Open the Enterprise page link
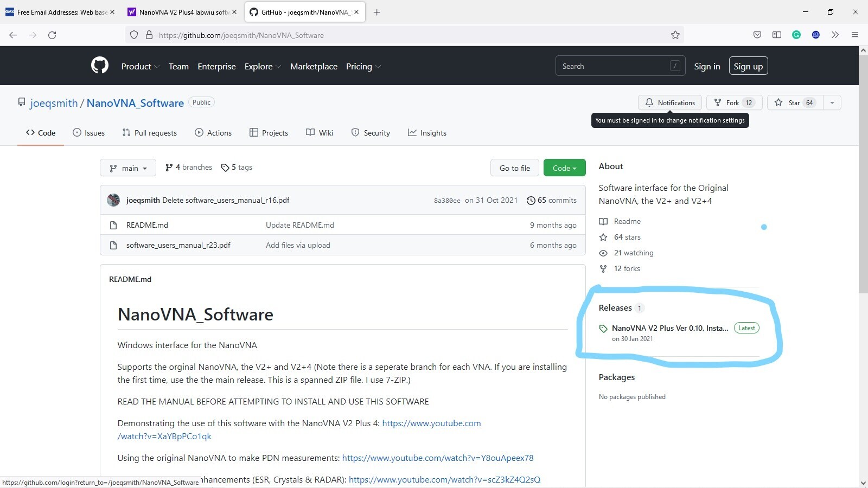 click(x=216, y=66)
